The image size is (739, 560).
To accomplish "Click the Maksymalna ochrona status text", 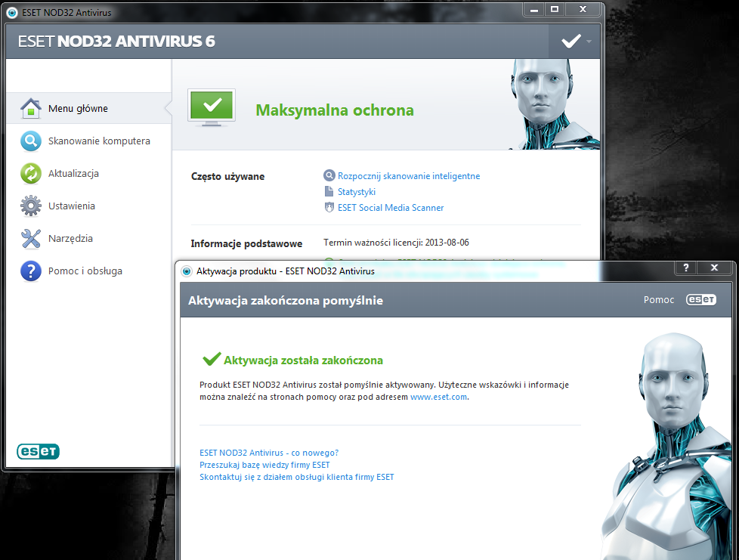I will [x=335, y=110].
